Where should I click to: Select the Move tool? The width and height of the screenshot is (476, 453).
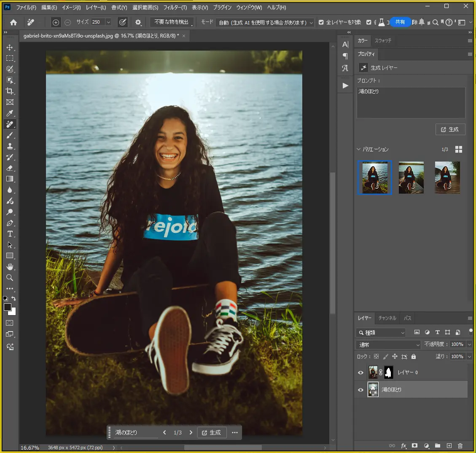[x=10, y=47]
